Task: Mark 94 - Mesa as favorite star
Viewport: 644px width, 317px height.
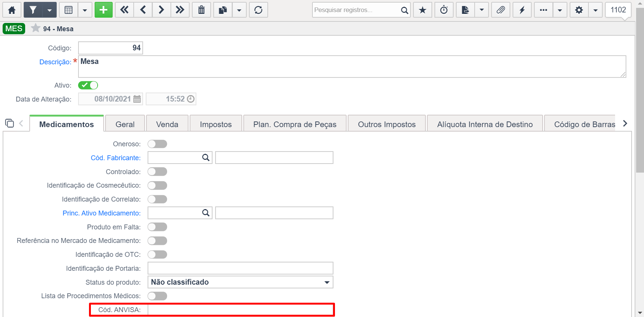Action: click(x=36, y=28)
